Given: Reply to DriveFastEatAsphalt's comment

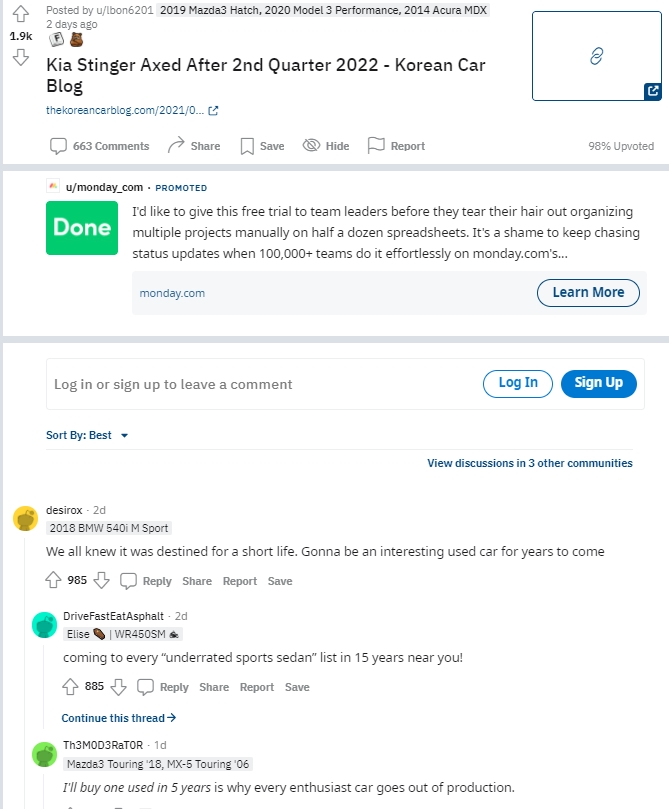Looking at the screenshot, I should coord(163,687).
